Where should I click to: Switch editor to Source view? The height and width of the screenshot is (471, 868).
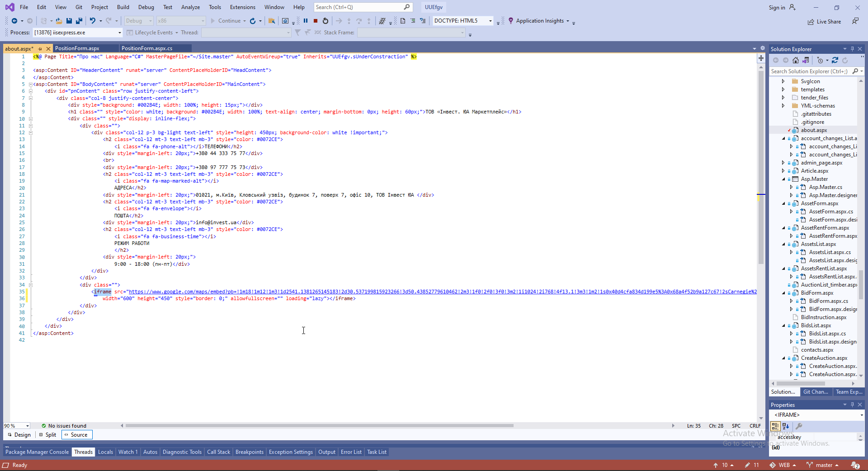pos(76,435)
